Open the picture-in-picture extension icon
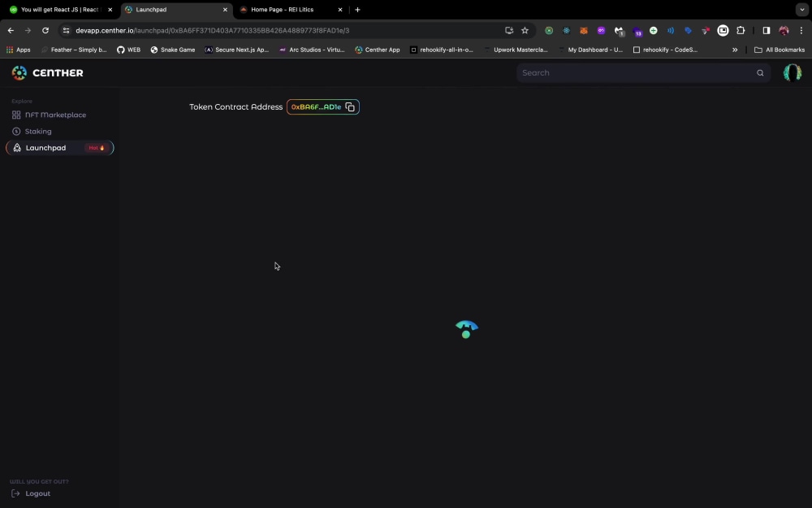Image resolution: width=812 pixels, height=508 pixels. pyautogui.click(x=723, y=31)
